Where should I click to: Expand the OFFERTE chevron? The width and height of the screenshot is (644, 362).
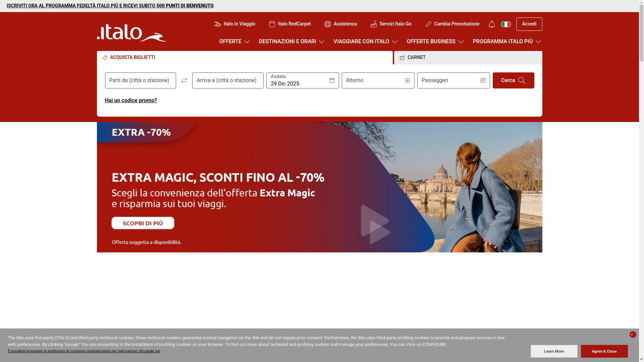247,42
